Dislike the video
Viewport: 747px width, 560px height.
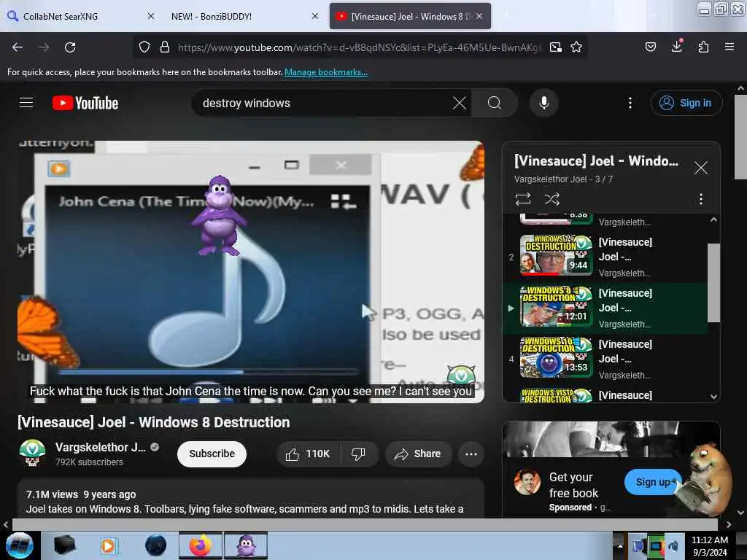click(x=358, y=454)
